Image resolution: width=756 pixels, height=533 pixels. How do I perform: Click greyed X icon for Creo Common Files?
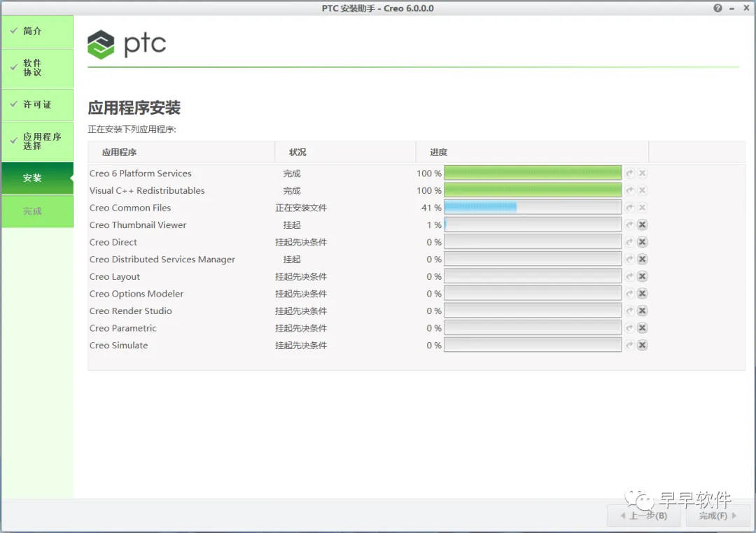pyautogui.click(x=642, y=208)
